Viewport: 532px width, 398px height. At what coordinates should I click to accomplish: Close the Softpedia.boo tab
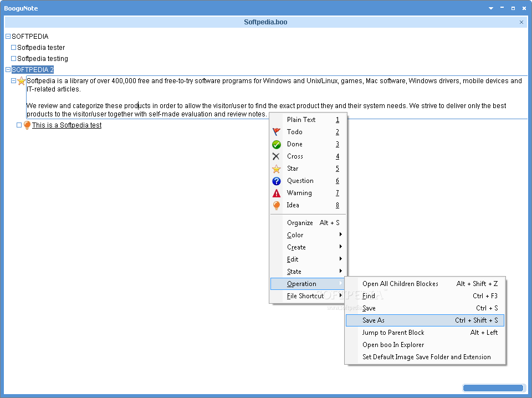click(x=521, y=22)
